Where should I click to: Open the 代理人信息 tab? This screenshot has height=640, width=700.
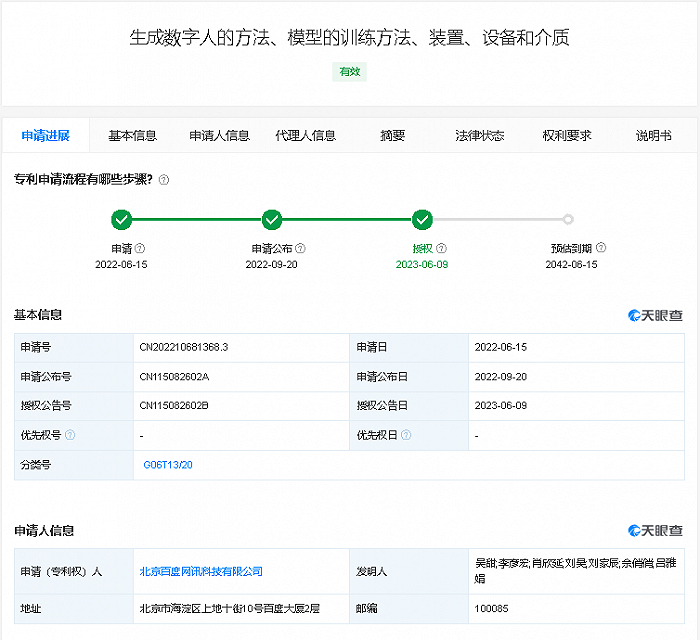tap(306, 136)
